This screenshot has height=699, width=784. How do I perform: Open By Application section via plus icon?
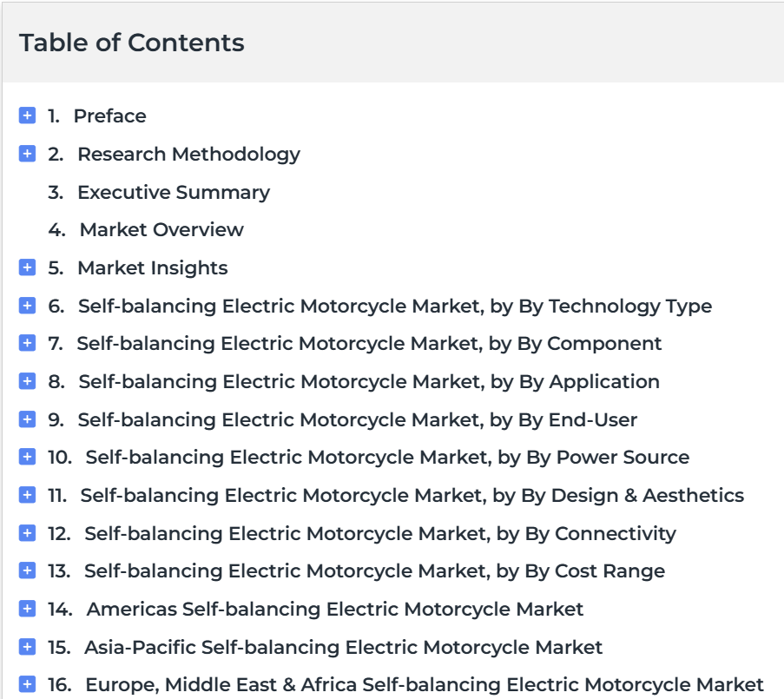click(27, 381)
